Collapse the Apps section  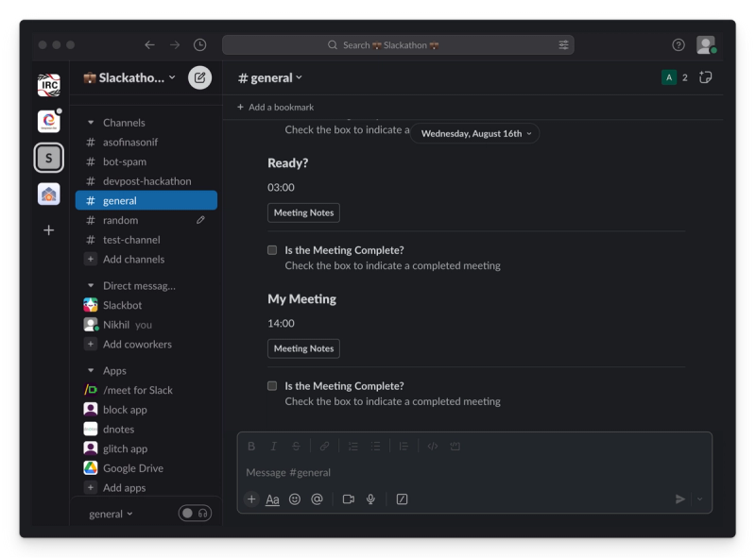pos(91,370)
